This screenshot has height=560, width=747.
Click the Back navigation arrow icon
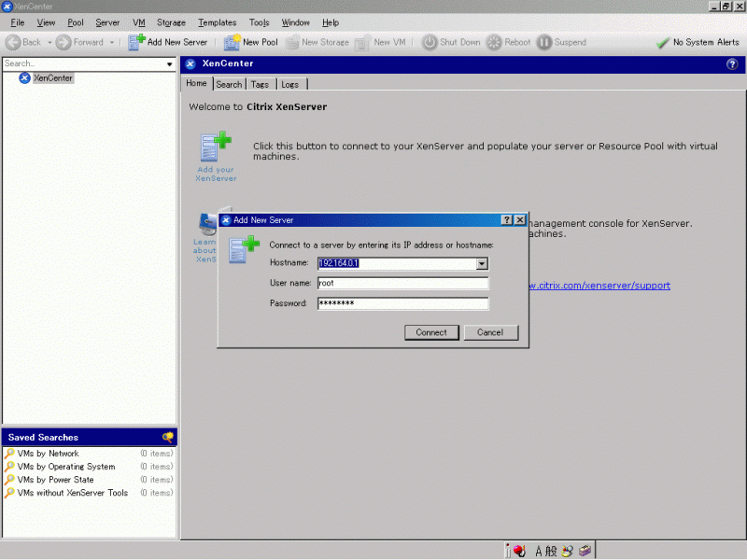[13, 42]
